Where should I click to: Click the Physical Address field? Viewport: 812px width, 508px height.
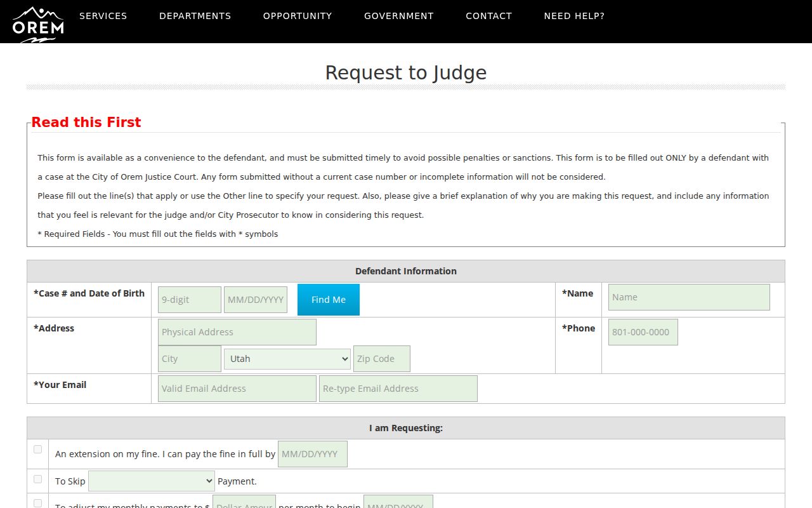(237, 332)
